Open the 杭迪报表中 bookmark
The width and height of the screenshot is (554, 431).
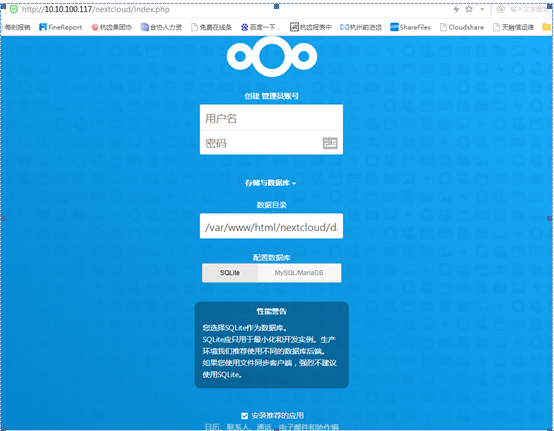click(x=311, y=27)
